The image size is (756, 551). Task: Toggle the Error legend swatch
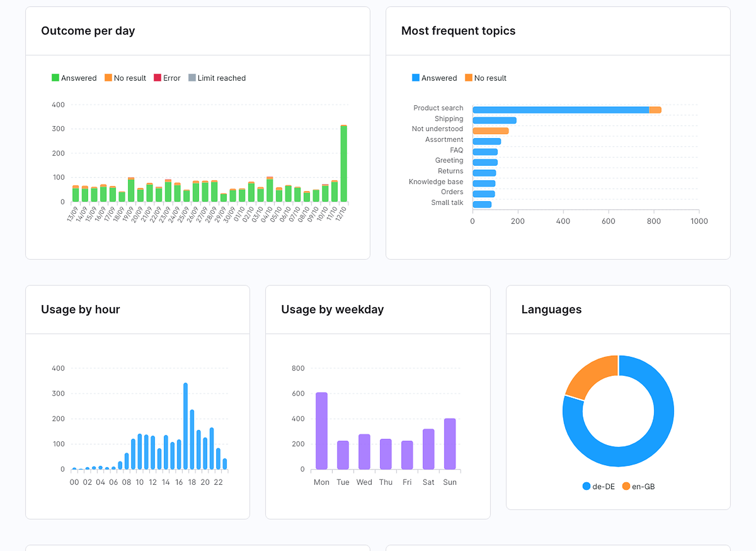[157, 78]
